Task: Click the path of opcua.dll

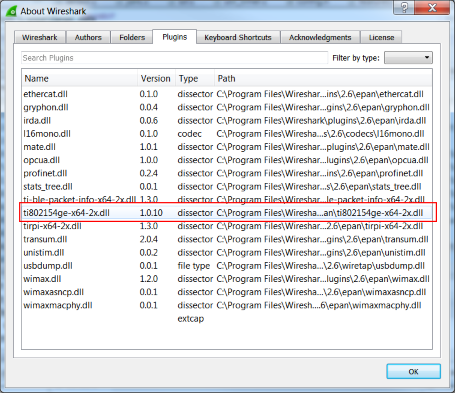Action: [322, 160]
